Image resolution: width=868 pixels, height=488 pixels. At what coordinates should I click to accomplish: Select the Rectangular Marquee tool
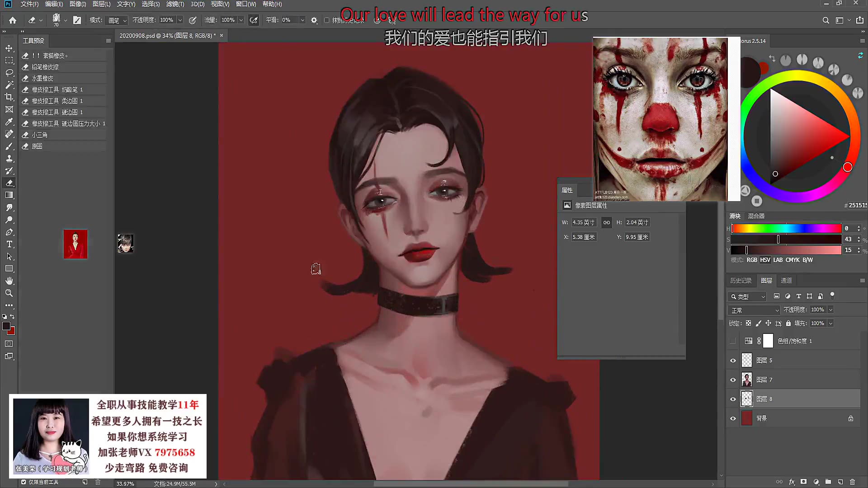[9, 61]
